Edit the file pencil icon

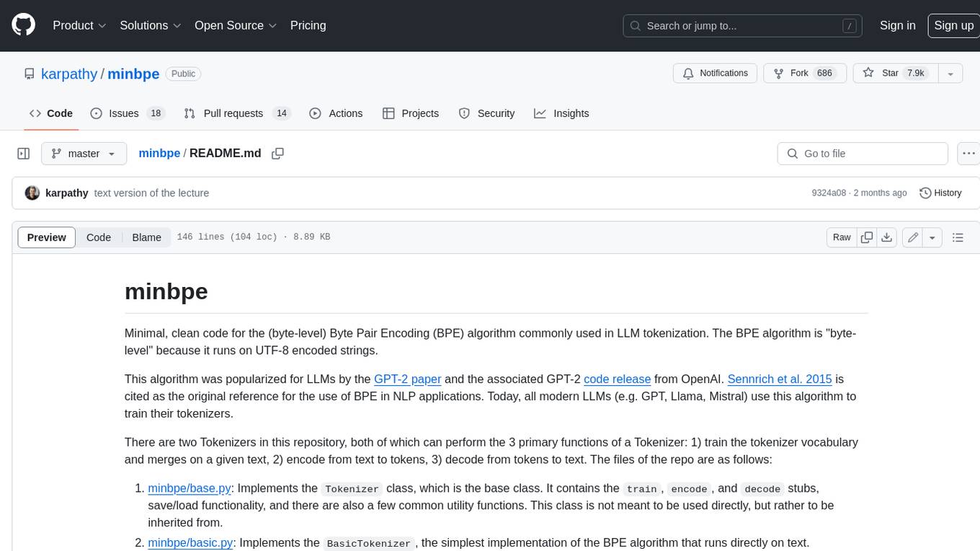pos(913,237)
